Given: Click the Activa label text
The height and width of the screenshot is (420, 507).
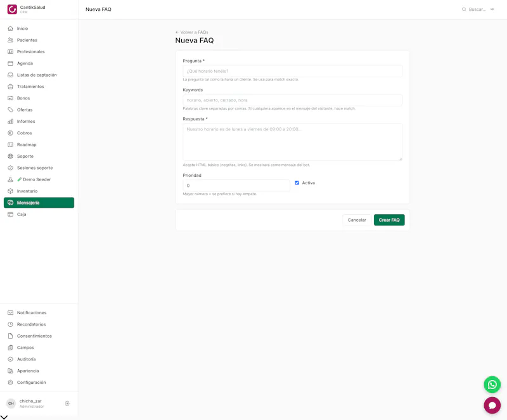Looking at the screenshot, I should click(308, 183).
